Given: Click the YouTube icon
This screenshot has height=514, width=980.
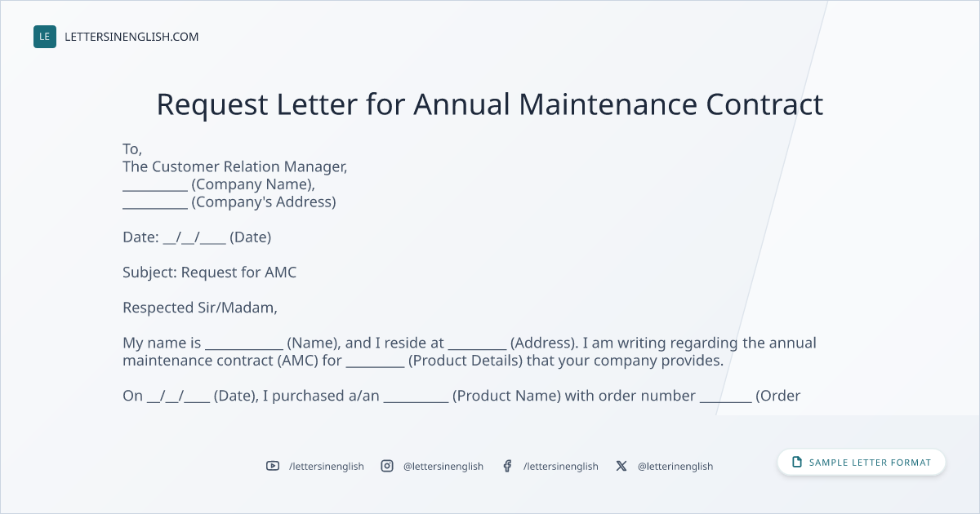Looking at the screenshot, I should click(x=273, y=466).
